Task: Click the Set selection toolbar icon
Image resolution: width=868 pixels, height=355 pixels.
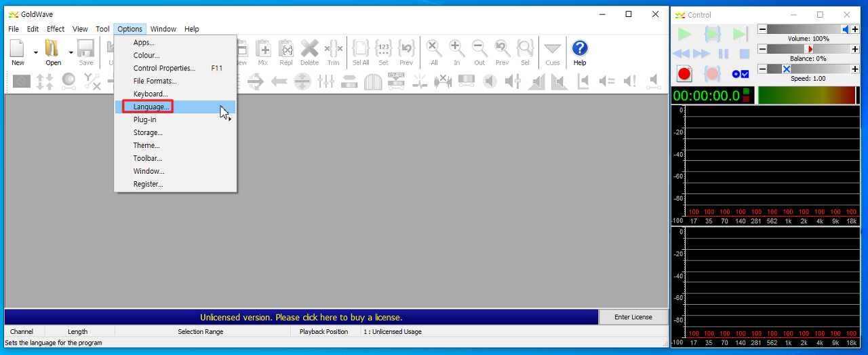Action: [x=384, y=49]
